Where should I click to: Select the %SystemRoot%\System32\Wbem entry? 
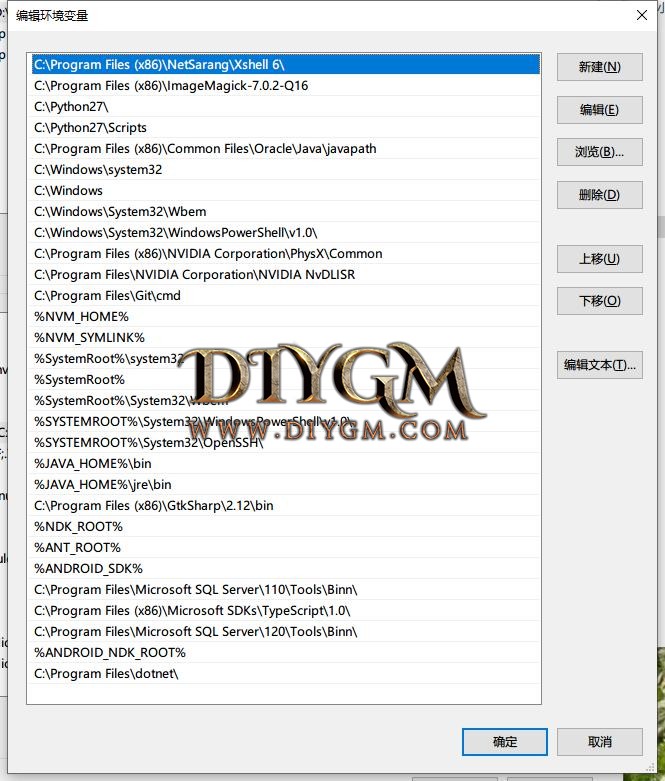[x=286, y=400]
